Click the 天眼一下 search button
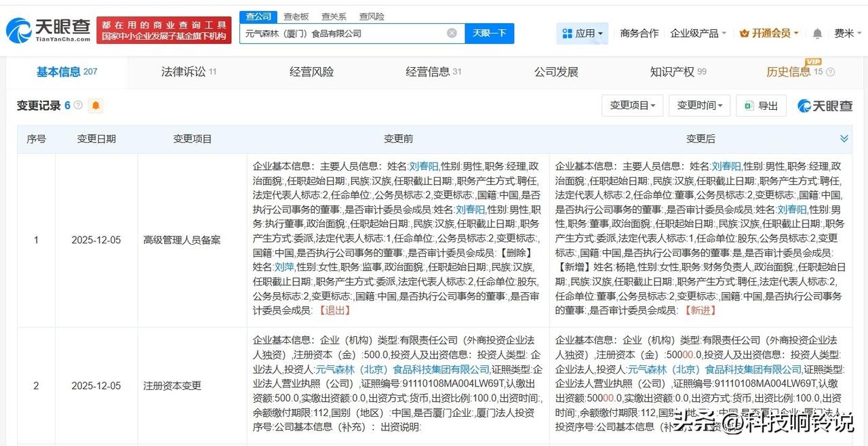Screen dimensions: 868x446 490,33
